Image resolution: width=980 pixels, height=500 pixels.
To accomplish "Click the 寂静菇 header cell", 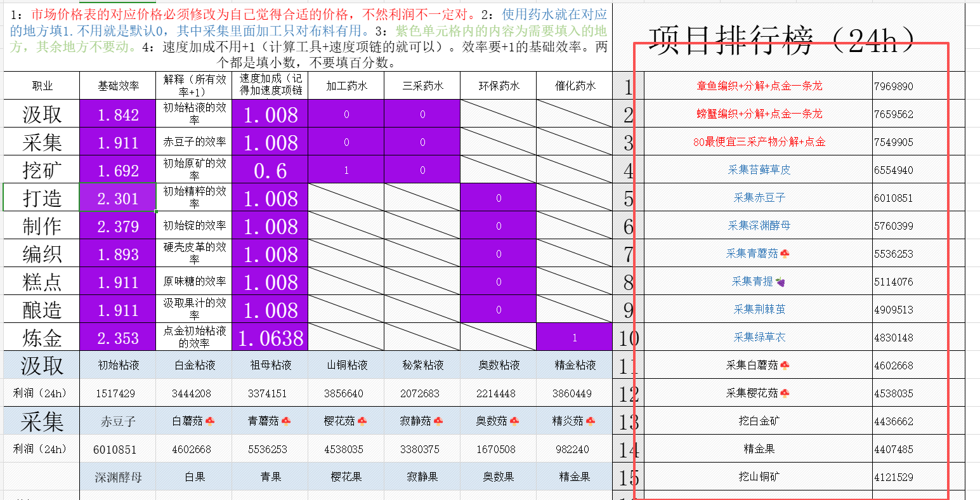I will [x=422, y=421].
